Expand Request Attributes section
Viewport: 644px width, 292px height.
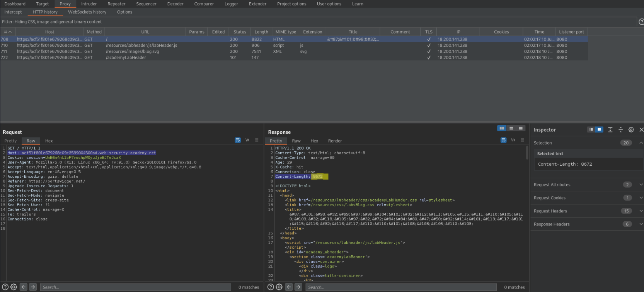click(x=641, y=185)
